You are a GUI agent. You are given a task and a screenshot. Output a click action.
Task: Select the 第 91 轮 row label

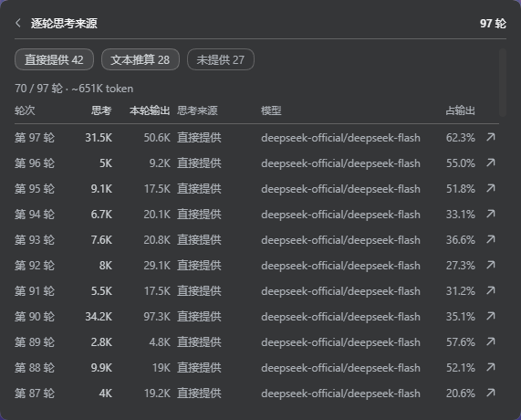(x=35, y=291)
